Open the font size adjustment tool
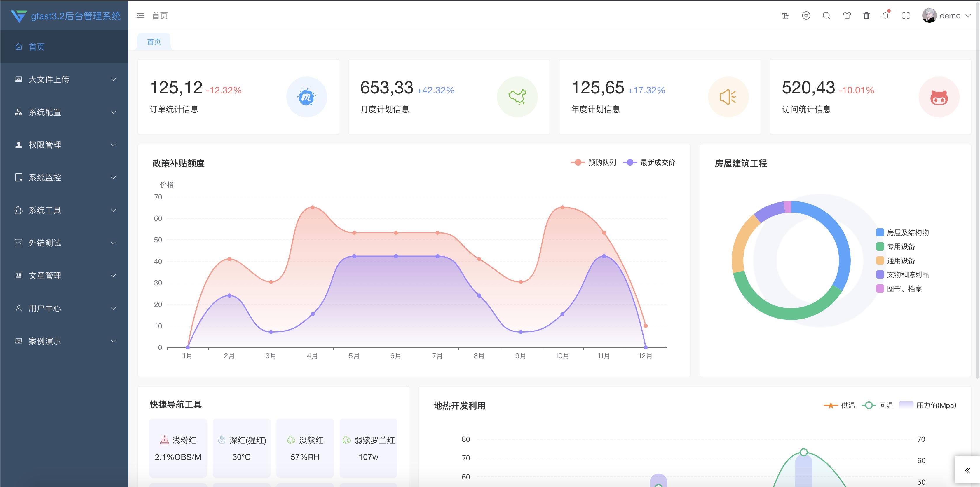The height and width of the screenshot is (487, 980). (x=785, y=15)
